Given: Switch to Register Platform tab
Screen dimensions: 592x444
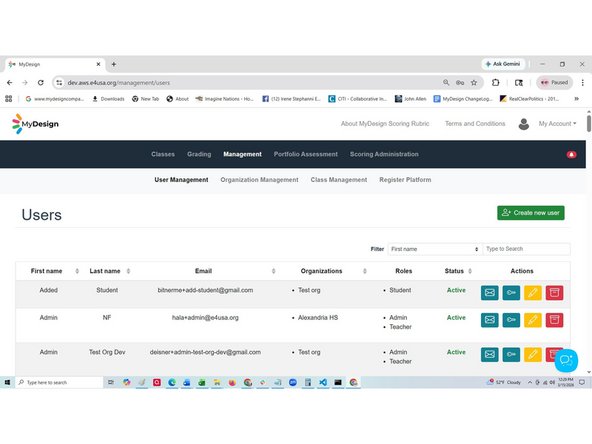Looking at the screenshot, I should (x=405, y=180).
